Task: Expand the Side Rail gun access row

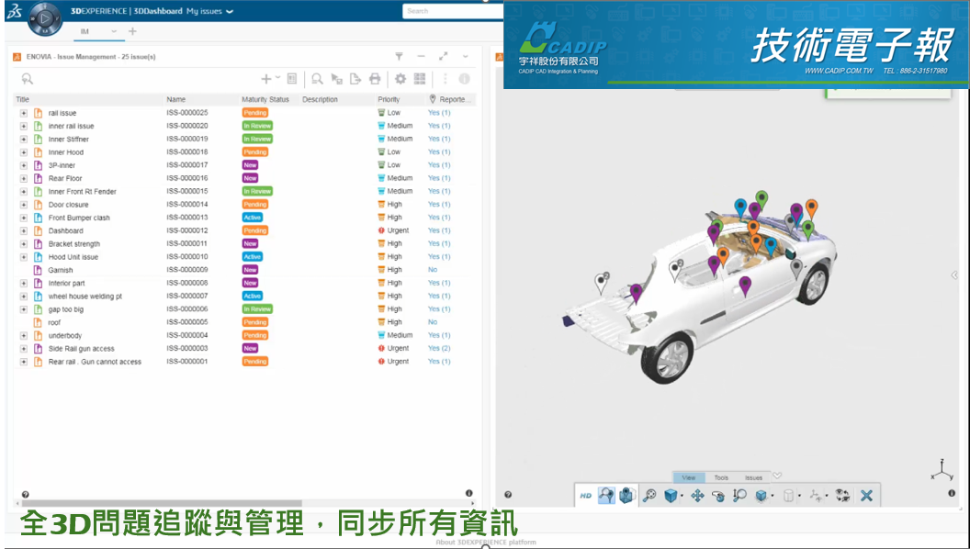Action: 24,349
